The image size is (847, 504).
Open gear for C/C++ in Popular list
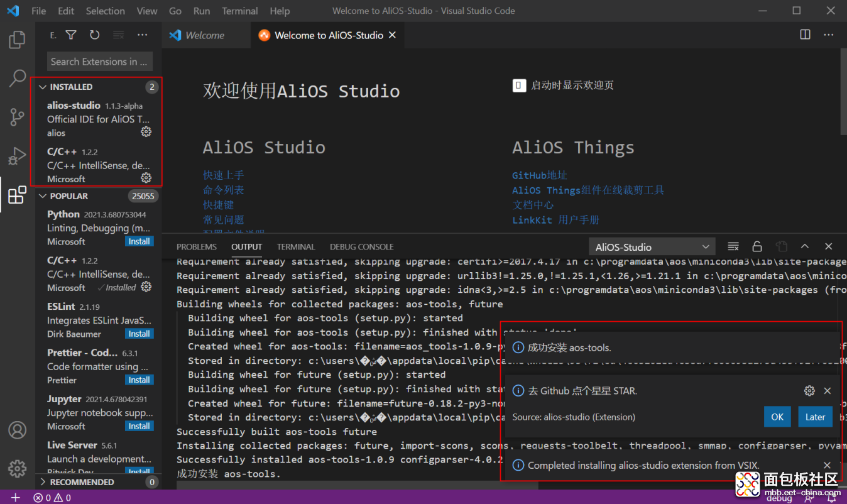coord(146,287)
